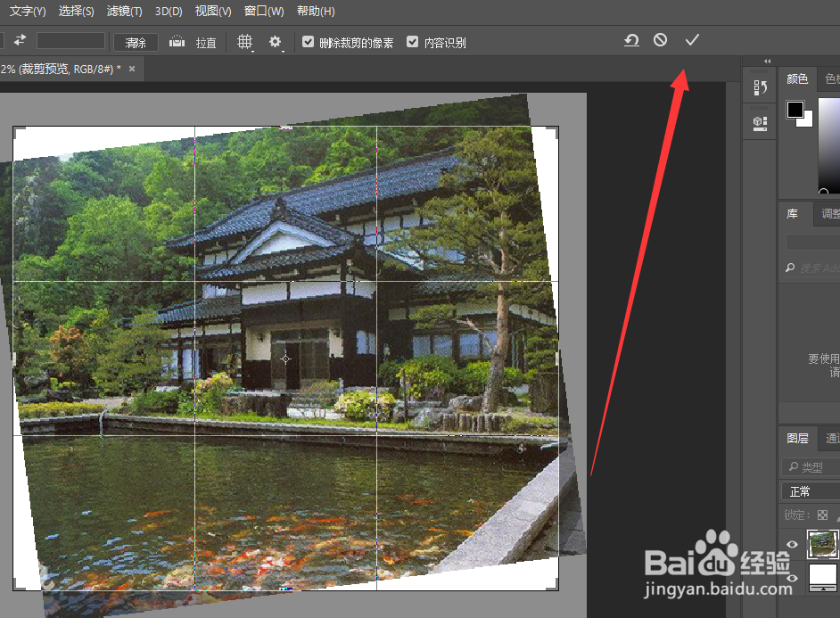Screen dimensions: 840x618
Task: Reset the crop with the undo arrow icon
Action: point(631,40)
